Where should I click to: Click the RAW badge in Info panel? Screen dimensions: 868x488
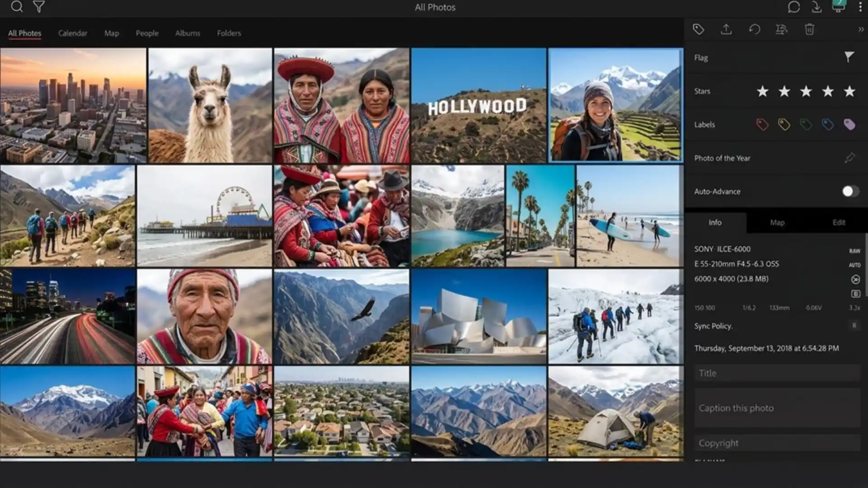pyautogui.click(x=854, y=251)
